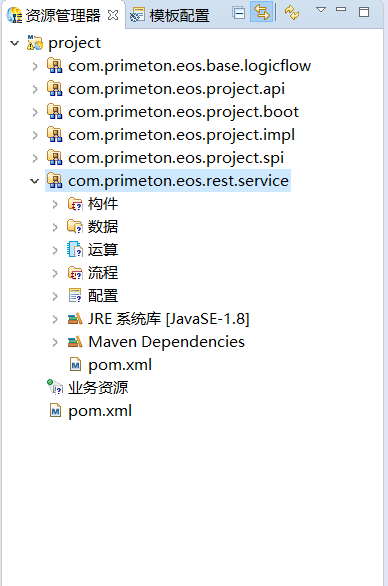Viewport: 388px width, 586px height.
Task: Select the 资源管理器 tab
Action: click(54, 15)
